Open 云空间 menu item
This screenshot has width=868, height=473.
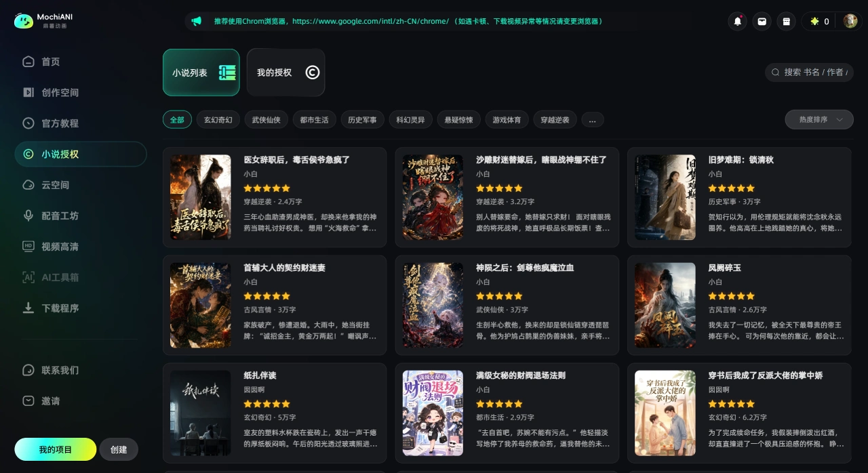(80, 185)
